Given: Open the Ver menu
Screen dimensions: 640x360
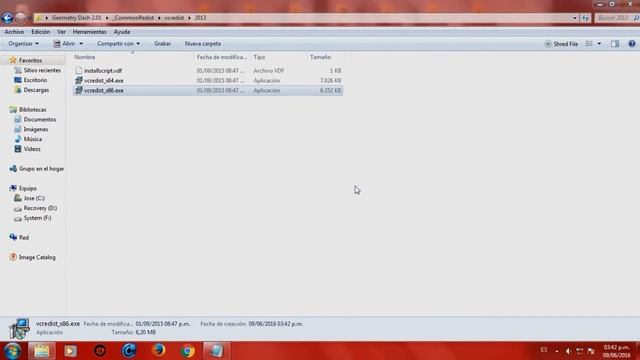Looking at the screenshot, I should pos(61,32).
